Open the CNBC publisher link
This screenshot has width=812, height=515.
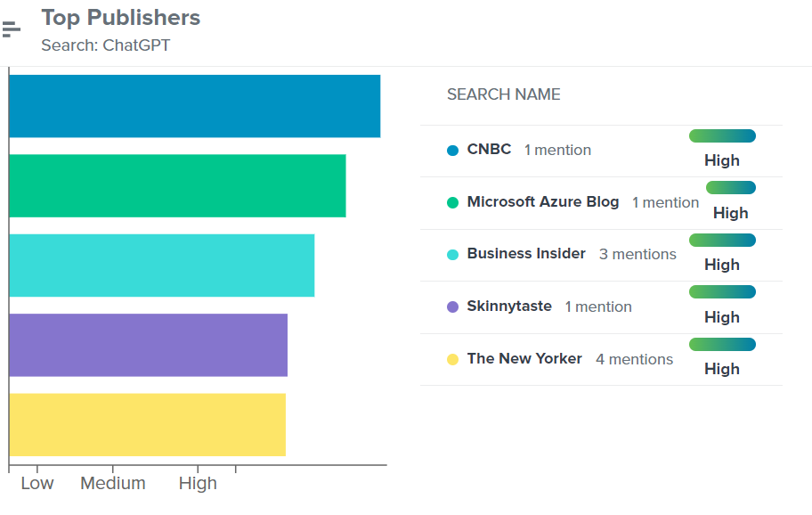pos(489,150)
